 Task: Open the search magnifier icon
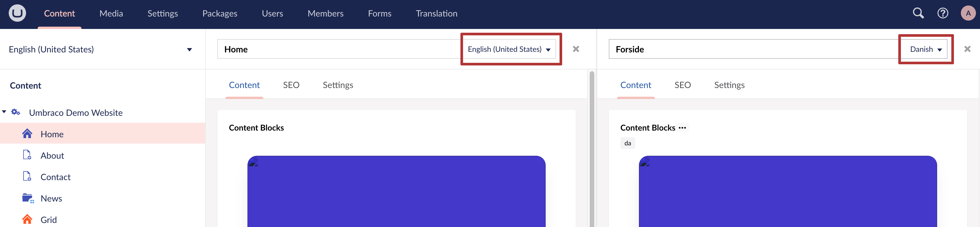coord(918,13)
